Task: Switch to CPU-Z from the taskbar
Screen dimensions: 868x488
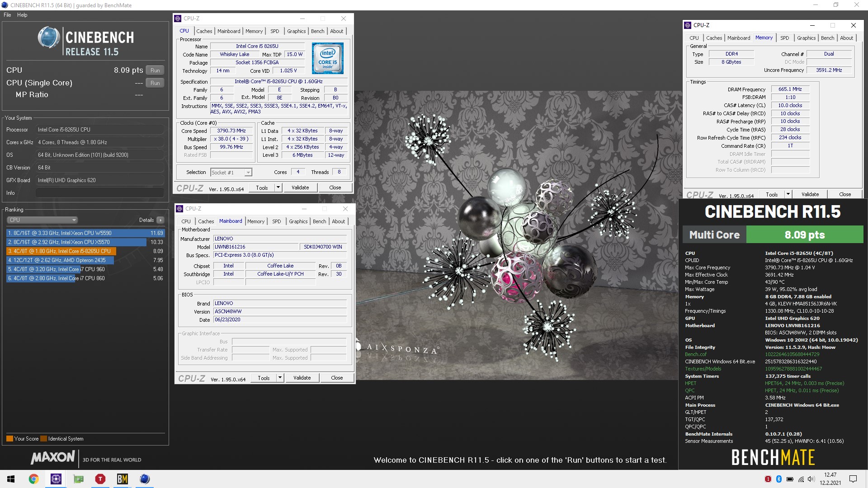Action: click(56, 479)
